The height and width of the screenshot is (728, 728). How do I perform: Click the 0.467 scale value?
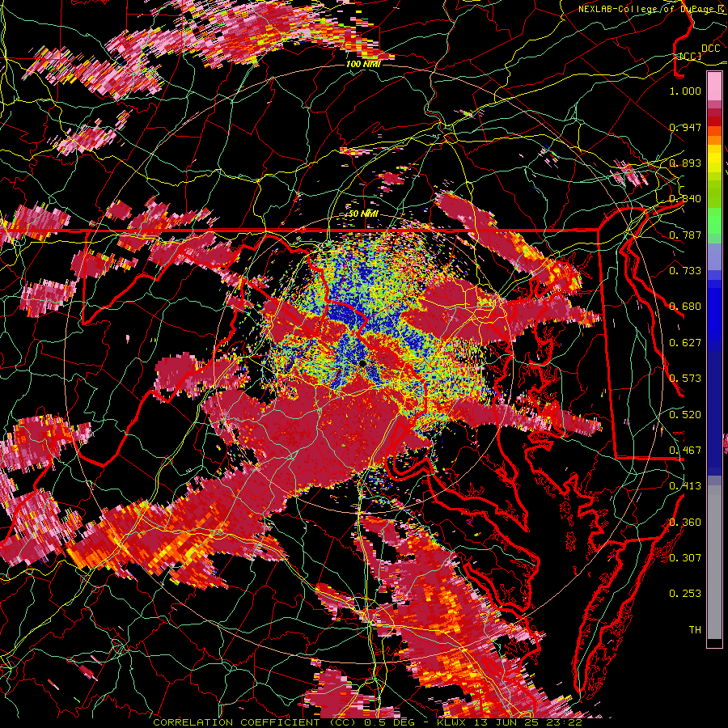point(685,451)
